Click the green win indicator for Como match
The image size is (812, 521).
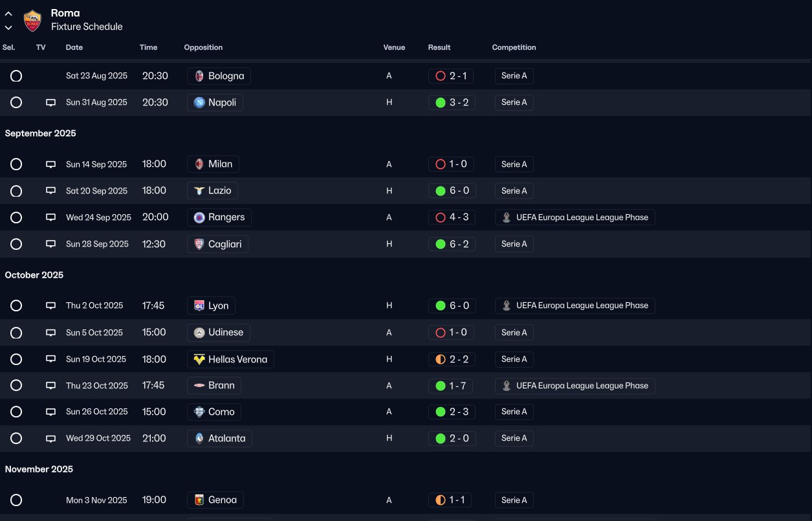click(441, 412)
